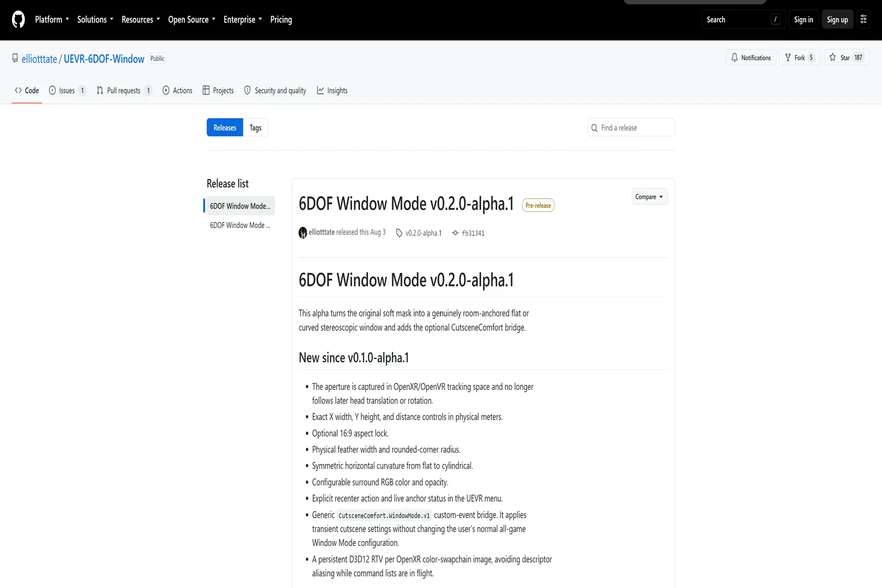The width and height of the screenshot is (882, 588).
Task: Click the search magnifier in Find a release
Action: click(594, 128)
